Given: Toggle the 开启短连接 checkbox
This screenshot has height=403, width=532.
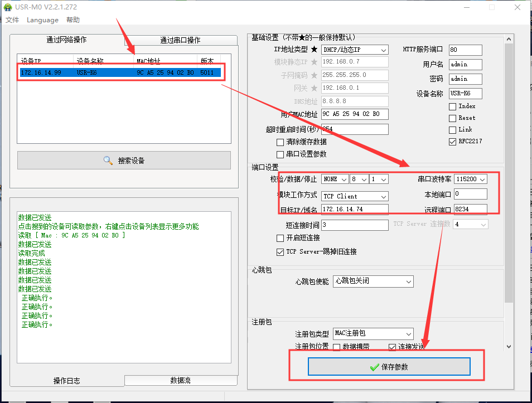Looking at the screenshot, I should (x=280, y=238).
